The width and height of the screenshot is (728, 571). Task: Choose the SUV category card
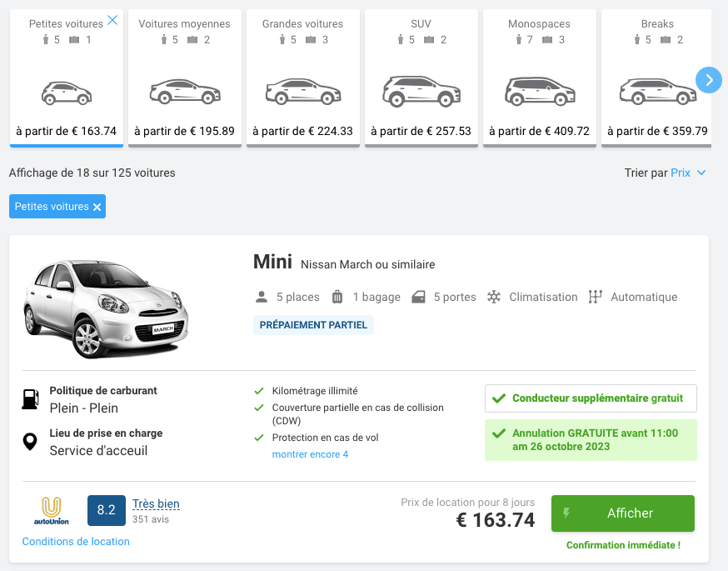421,78
